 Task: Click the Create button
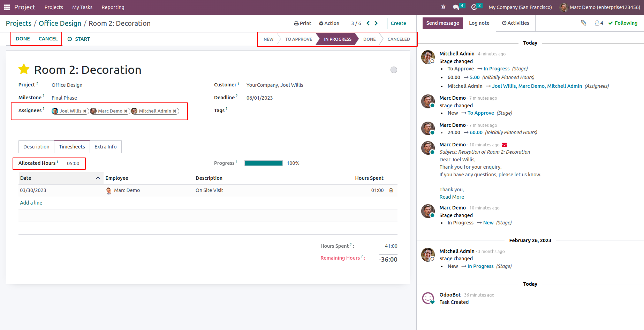tap(398, 23)
